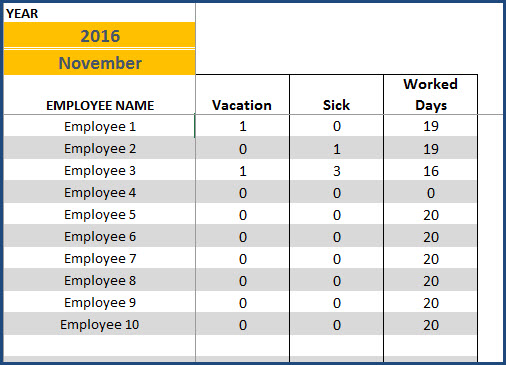This screenshot has width=506, height=365.
Task: Click Employee 6's Sick value
Action: click(337, 236)
